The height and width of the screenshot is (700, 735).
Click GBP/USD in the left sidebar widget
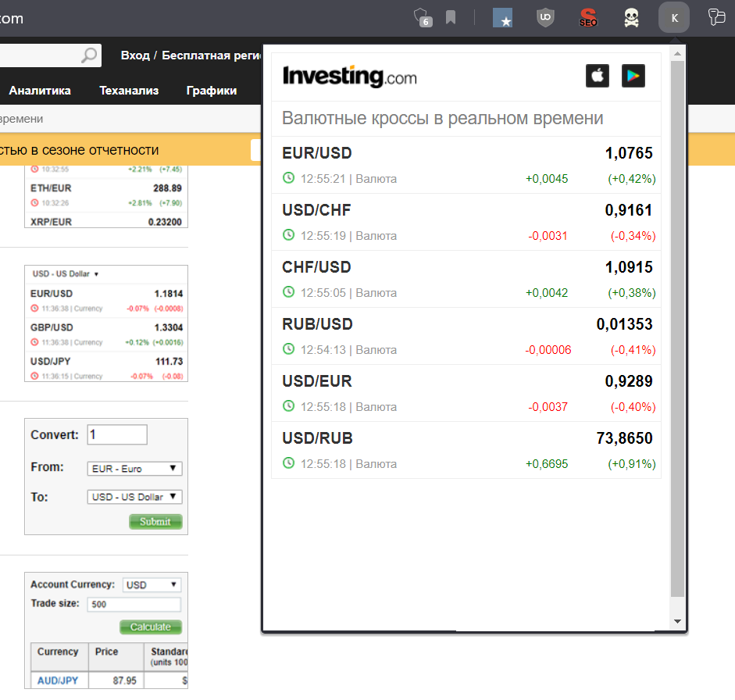tap(52, 327)
